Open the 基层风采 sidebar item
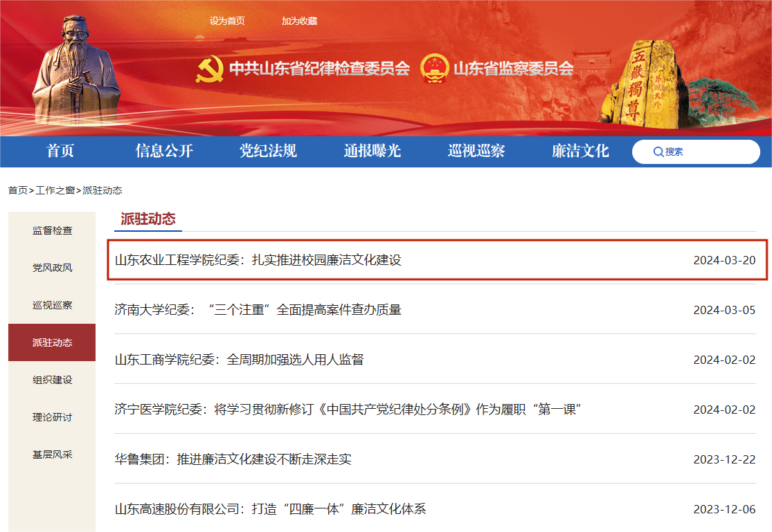 (52, 455)
